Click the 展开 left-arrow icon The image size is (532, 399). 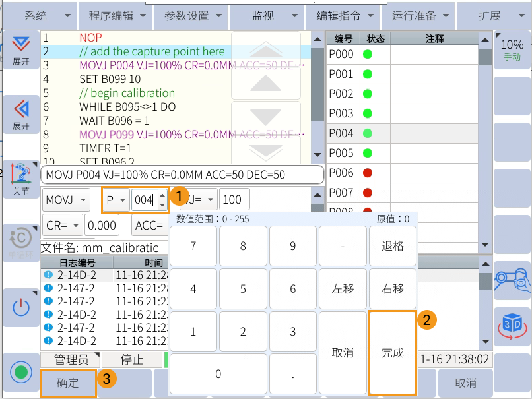tap(21, 115)
